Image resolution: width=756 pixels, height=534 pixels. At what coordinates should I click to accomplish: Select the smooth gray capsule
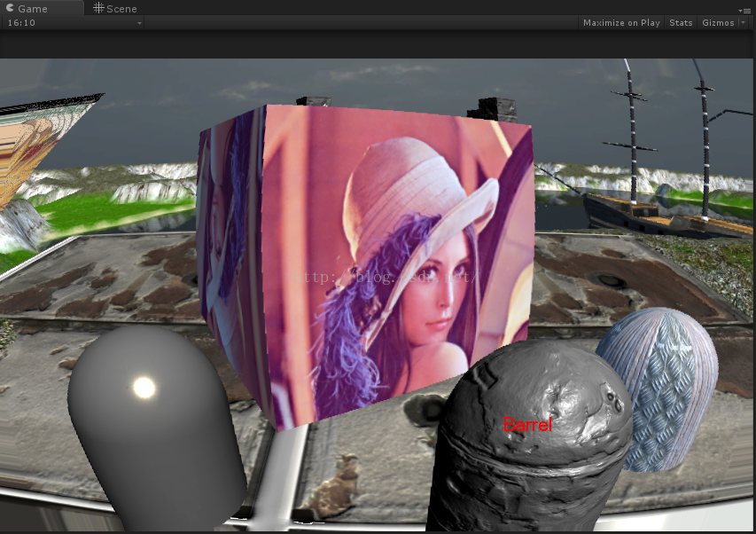157,427
